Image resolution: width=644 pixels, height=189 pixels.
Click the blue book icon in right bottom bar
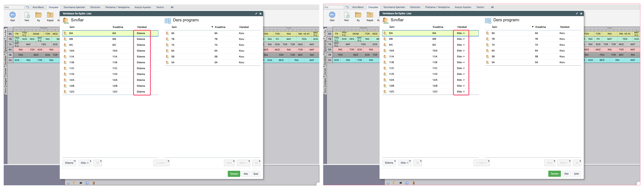point(407,183)
